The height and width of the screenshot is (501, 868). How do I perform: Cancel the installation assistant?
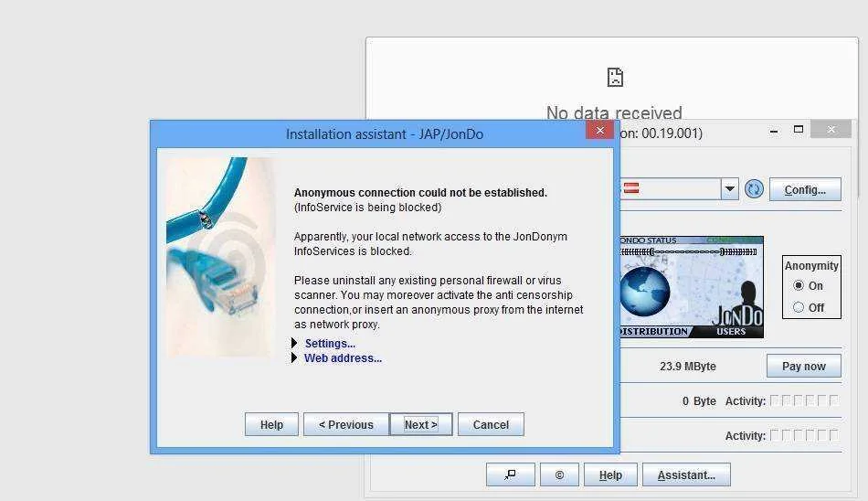pos(491,424)
